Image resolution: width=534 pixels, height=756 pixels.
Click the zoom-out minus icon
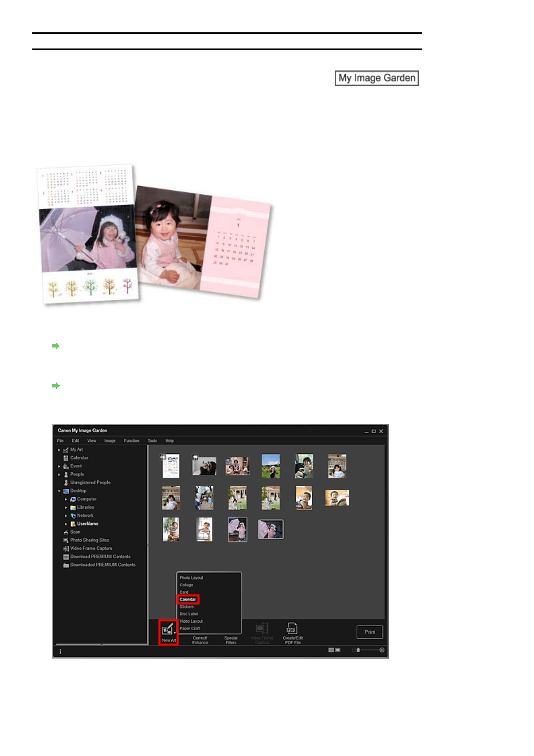(354, 650)
